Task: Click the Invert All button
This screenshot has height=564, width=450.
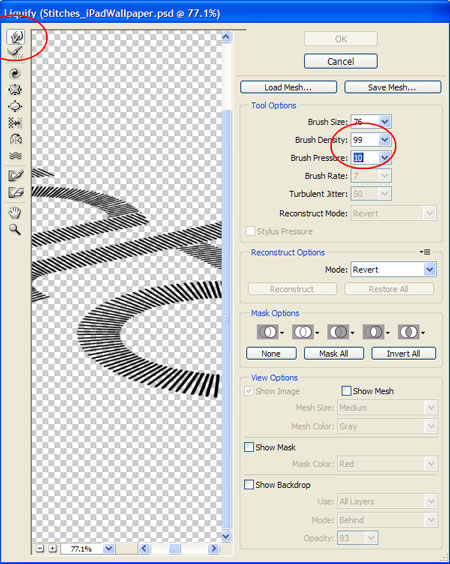Action: 404,354
